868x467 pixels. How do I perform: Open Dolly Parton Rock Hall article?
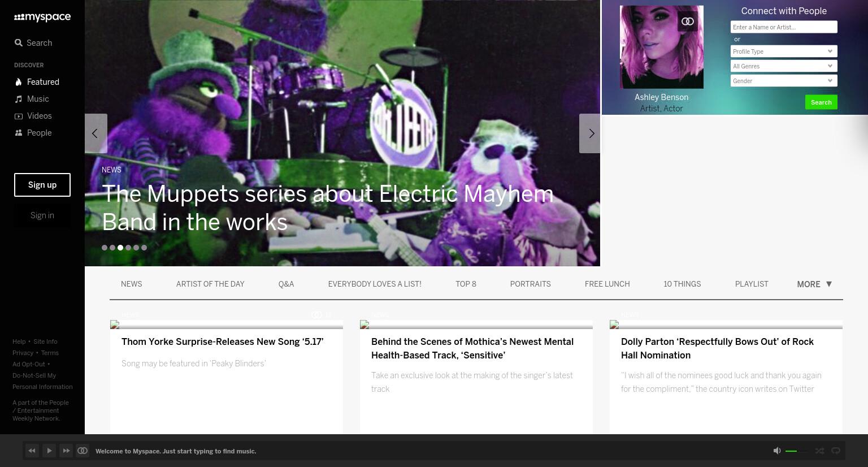click(x=717, y=349)
